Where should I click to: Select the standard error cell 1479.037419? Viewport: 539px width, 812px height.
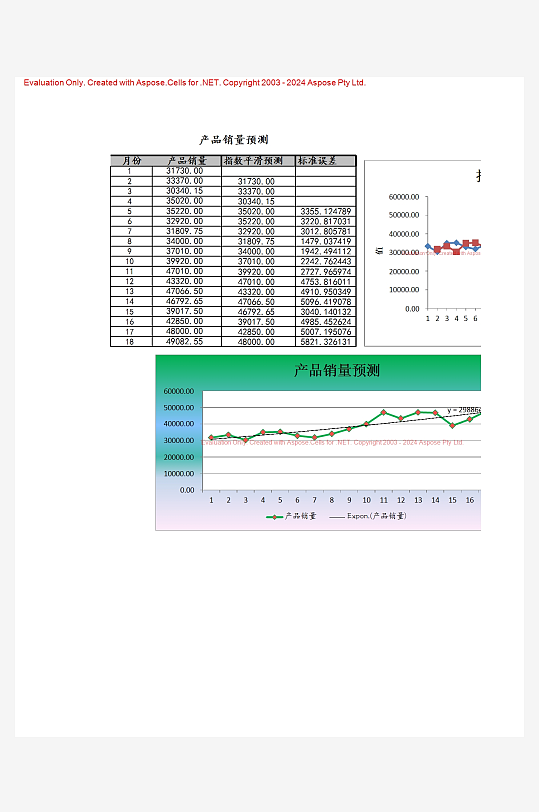coord(326,241)
